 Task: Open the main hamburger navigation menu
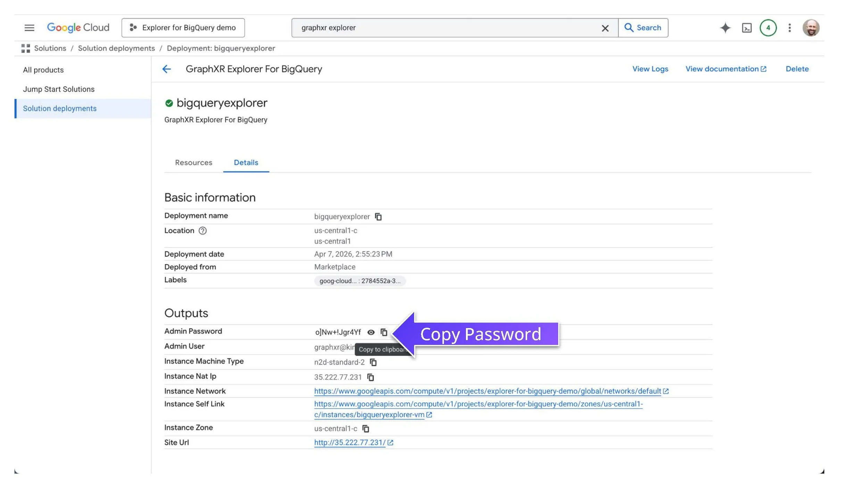click(x=29, y=28)
